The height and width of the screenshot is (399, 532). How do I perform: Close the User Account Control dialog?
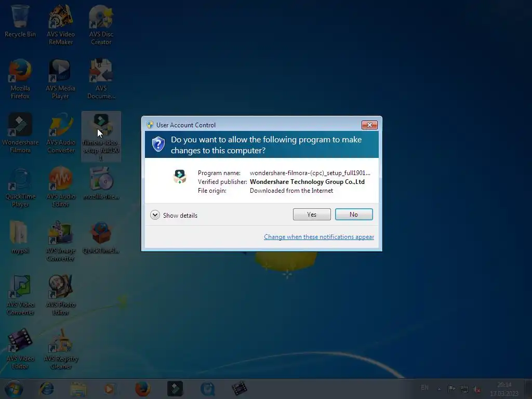click(369, 125)
